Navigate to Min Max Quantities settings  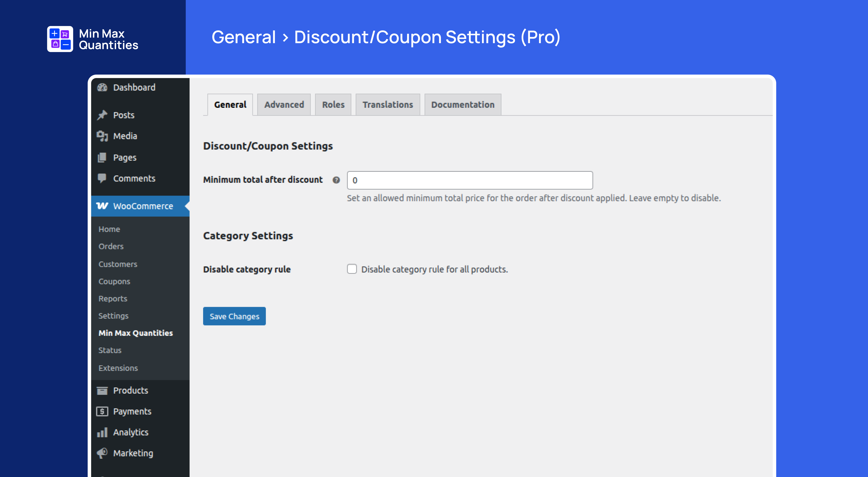tap(135, 333)
